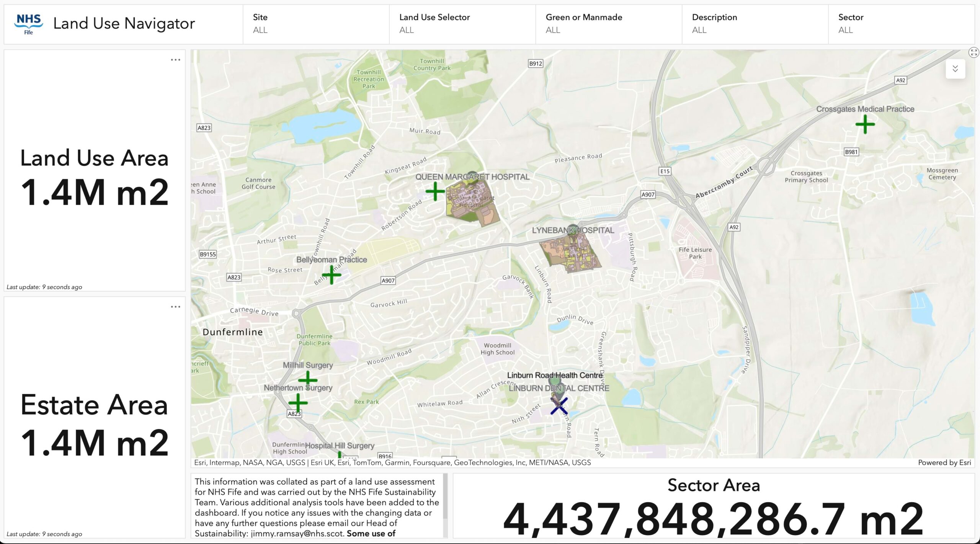Open Land Use Area panel options menu
Screen dimensions: 980x544
(175, 60)
